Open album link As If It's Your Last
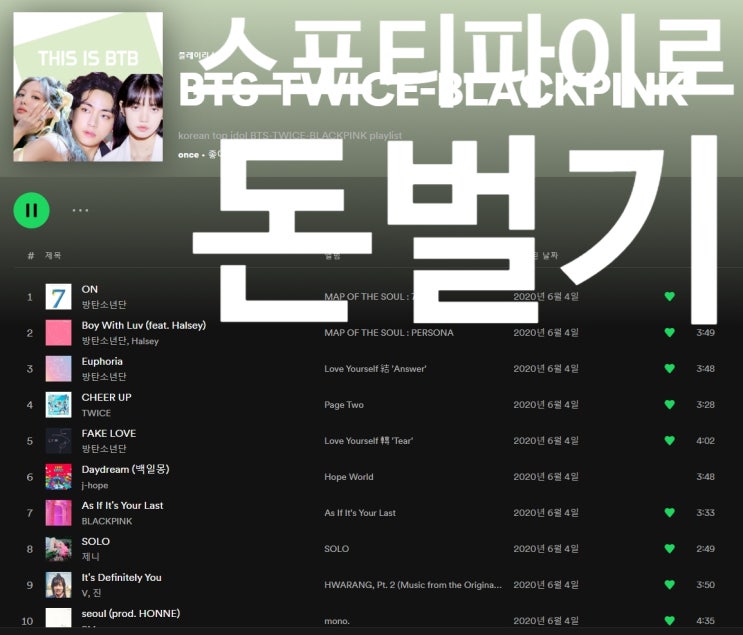Image resolution: width=743 pixels, height=635 pixels. pyautogui.click(x=360, y=513)
